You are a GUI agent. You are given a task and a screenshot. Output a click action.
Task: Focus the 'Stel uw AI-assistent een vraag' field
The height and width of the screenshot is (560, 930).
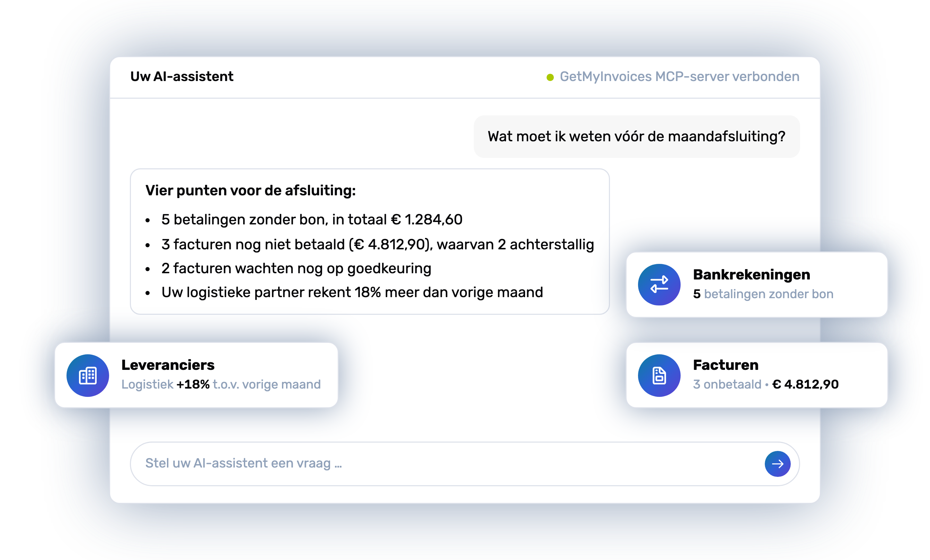click(464, 464)
